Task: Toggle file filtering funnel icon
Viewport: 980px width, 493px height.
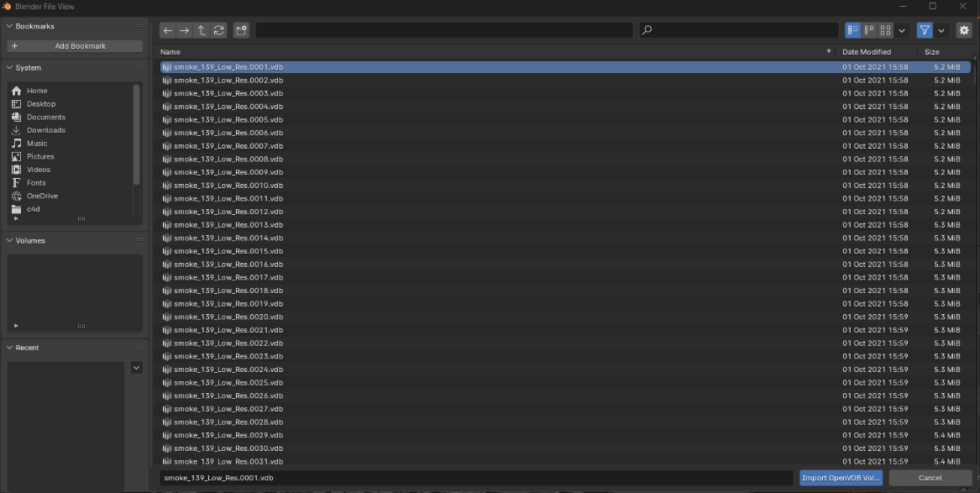Action: [x=925, y=30]
